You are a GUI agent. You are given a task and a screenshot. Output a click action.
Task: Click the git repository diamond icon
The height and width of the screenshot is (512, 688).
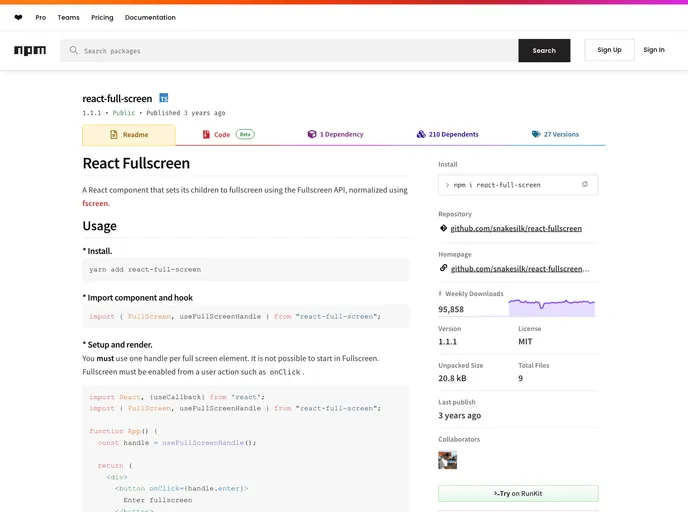(443, 228)
